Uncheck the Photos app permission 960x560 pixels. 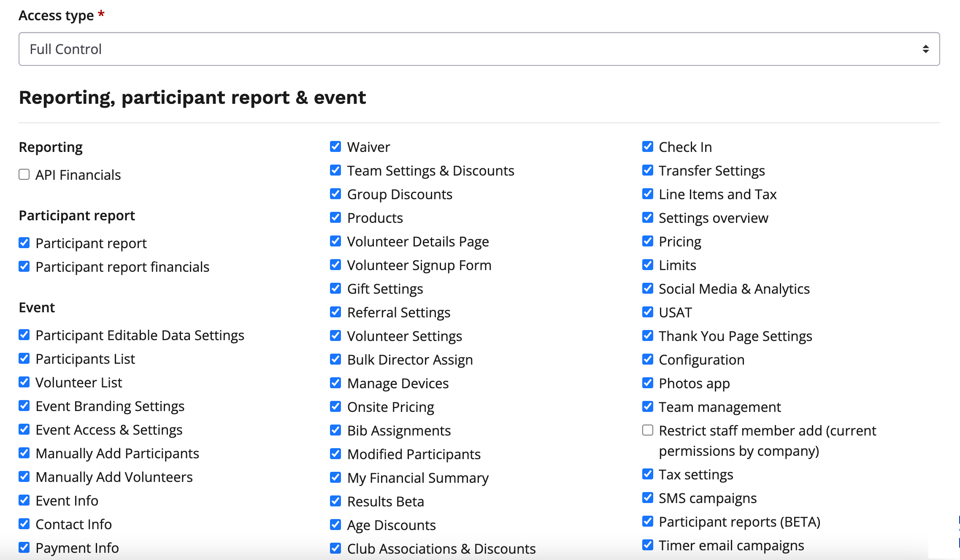pyautogui.click(x=647, y=383)
